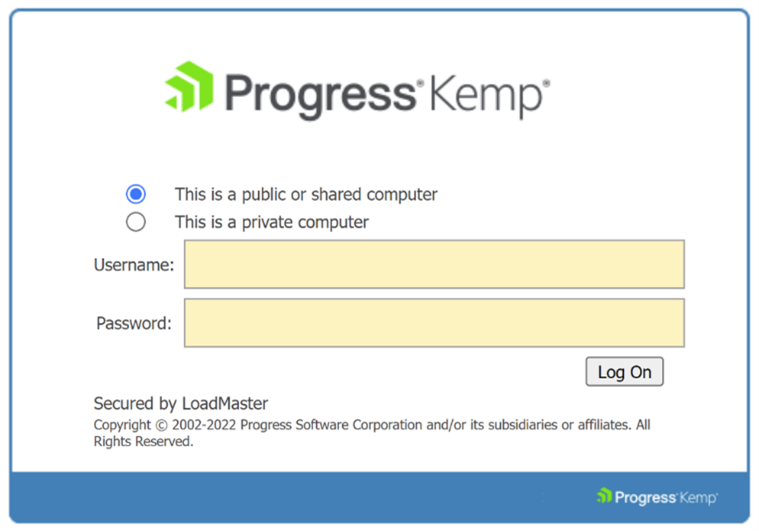This screenshot has width=759, height=531.
Task: Click the "Rights Reserved." text line
Action: pos(143,441)
